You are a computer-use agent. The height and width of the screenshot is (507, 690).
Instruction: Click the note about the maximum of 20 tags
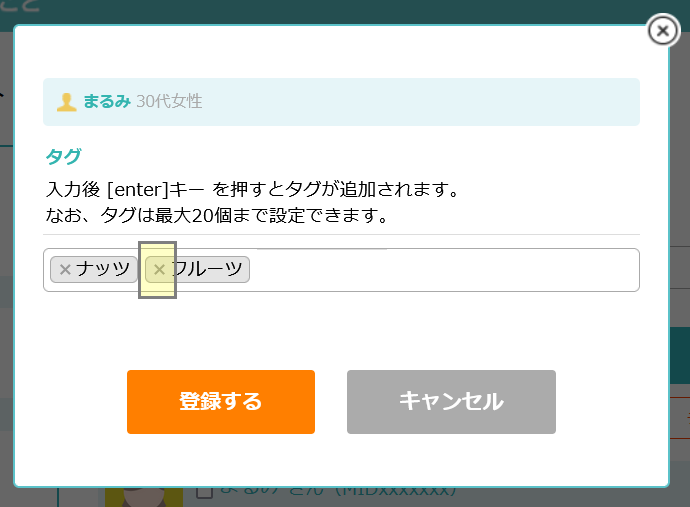pyautogui.click(x=217, y=216)
